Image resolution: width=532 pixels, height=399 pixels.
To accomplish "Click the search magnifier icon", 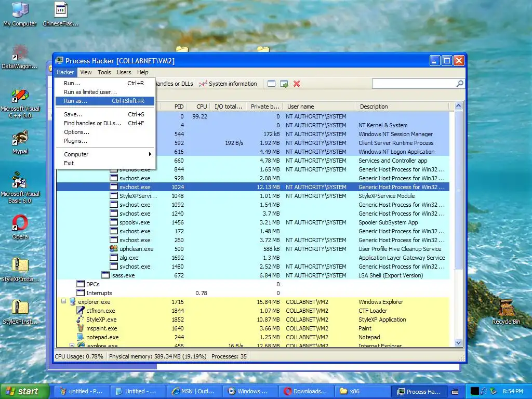I will 460,84.
